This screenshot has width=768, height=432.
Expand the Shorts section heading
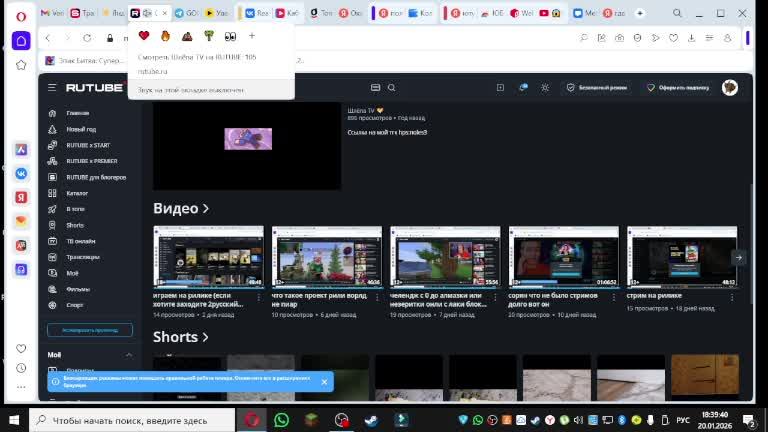(x=181, y=337)
